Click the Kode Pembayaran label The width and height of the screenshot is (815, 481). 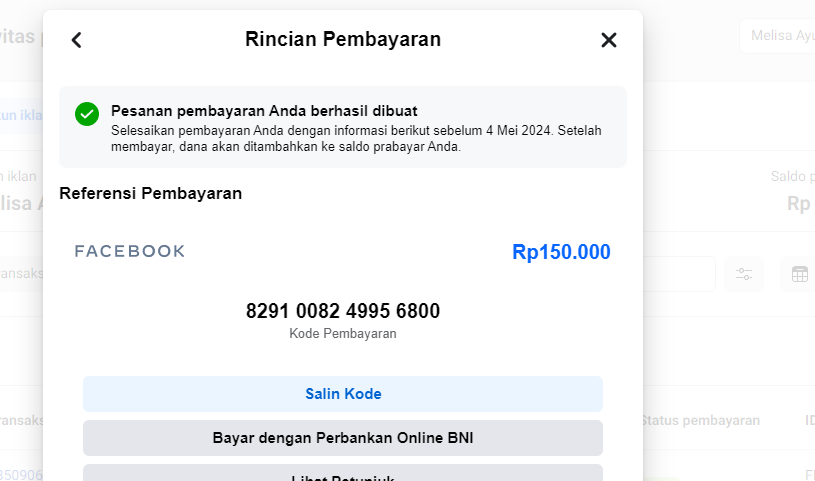(342, 334)
